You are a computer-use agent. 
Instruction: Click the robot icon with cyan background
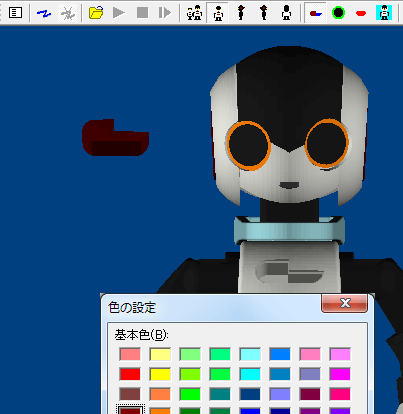(x=384, y=13)
